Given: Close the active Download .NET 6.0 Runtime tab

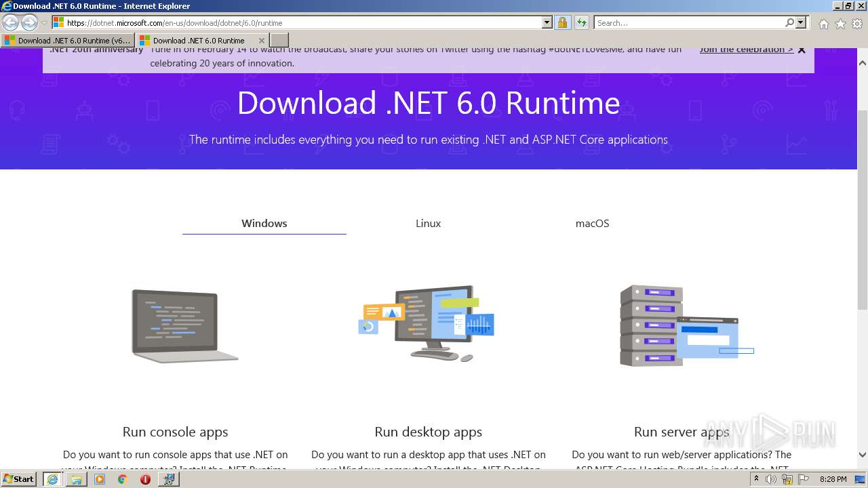Looking at the screenshot, I should click(x=262, y=41).
